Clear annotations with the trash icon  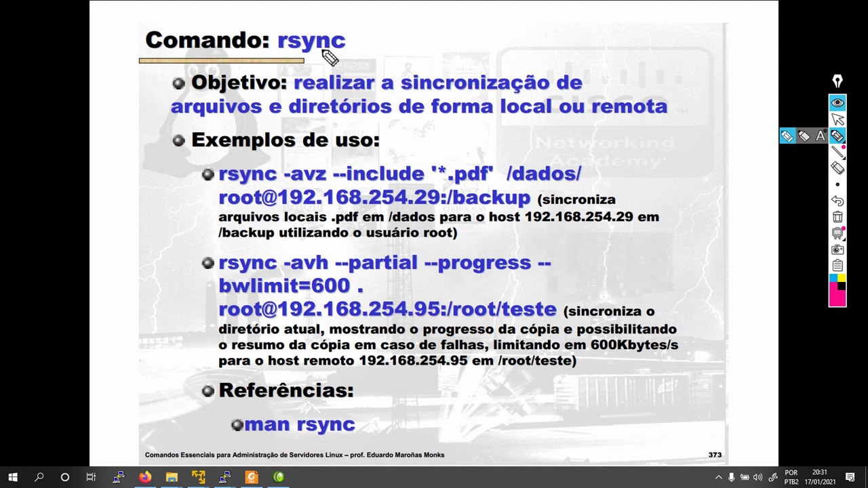click(837, 217)
